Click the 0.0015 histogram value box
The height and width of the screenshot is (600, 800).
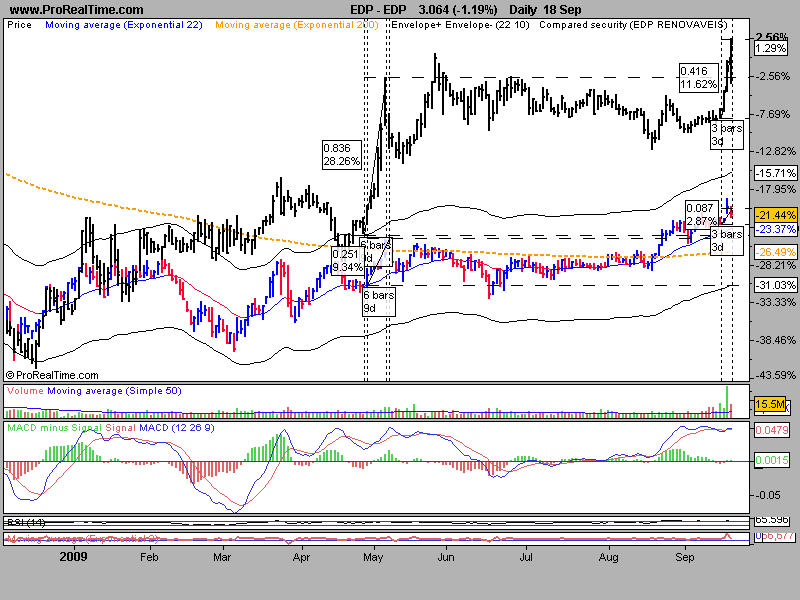(772, 460)
